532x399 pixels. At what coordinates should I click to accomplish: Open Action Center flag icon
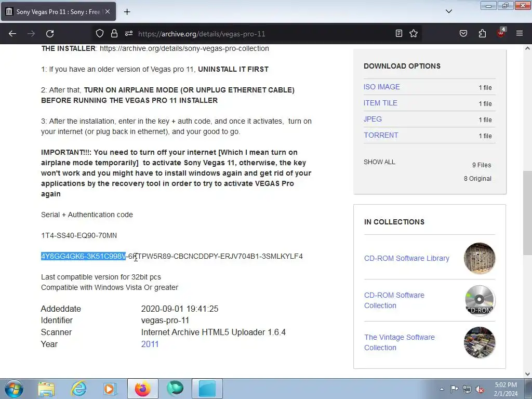454,389
